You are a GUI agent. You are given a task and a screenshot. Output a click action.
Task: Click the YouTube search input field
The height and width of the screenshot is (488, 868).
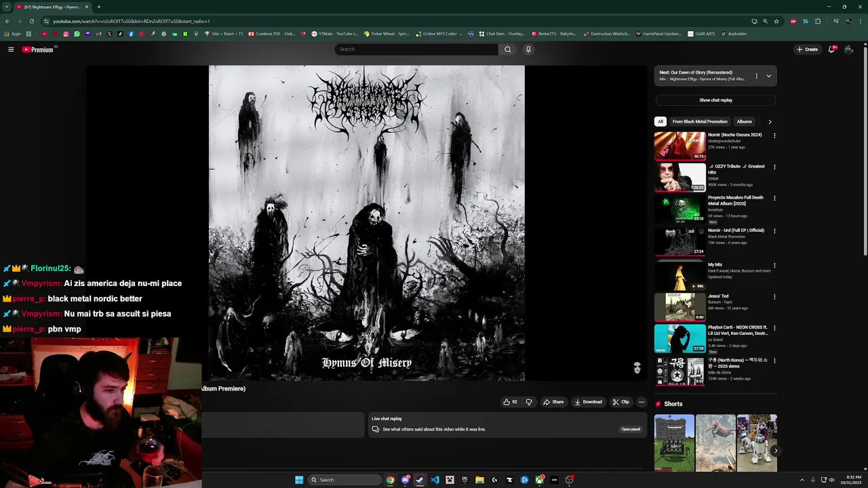coord(416,49)
